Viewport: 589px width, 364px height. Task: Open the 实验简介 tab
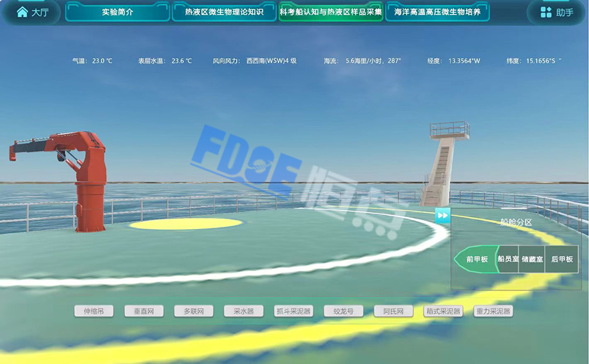(118, 12)
